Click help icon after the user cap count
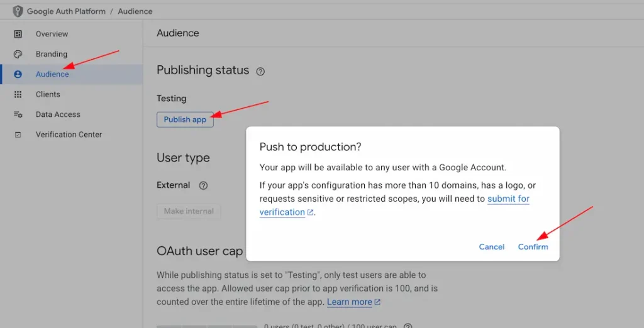Image resolution: width=644 pixels, height=328 pixels. (x=408, y=326)
